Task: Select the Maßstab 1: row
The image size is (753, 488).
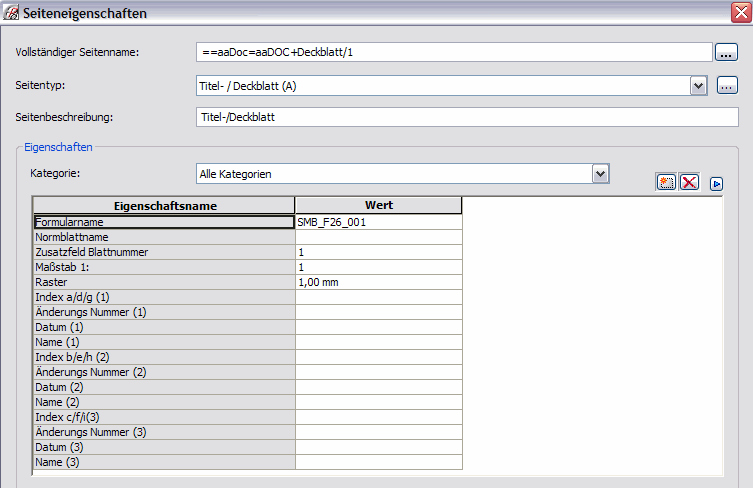Action: [164, 267]
